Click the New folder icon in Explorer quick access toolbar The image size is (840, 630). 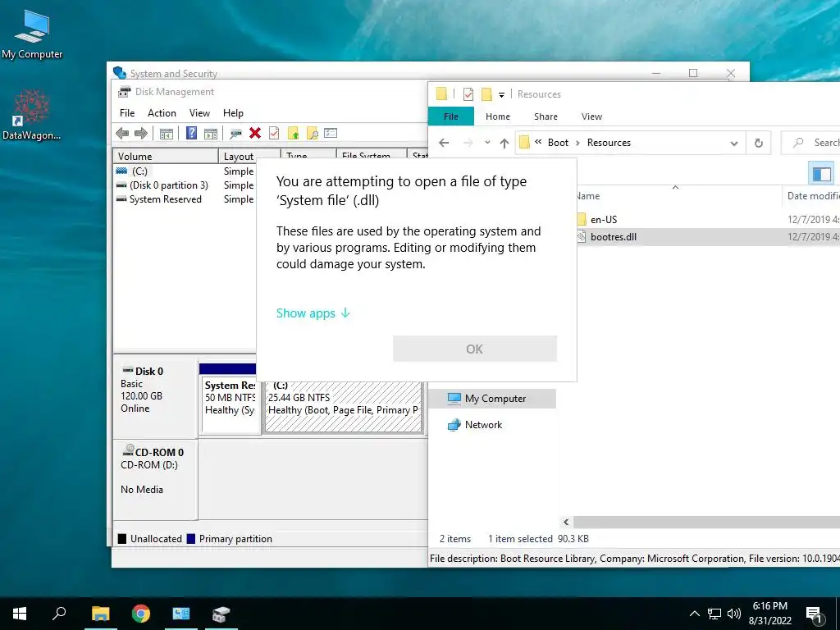(486, 94)
